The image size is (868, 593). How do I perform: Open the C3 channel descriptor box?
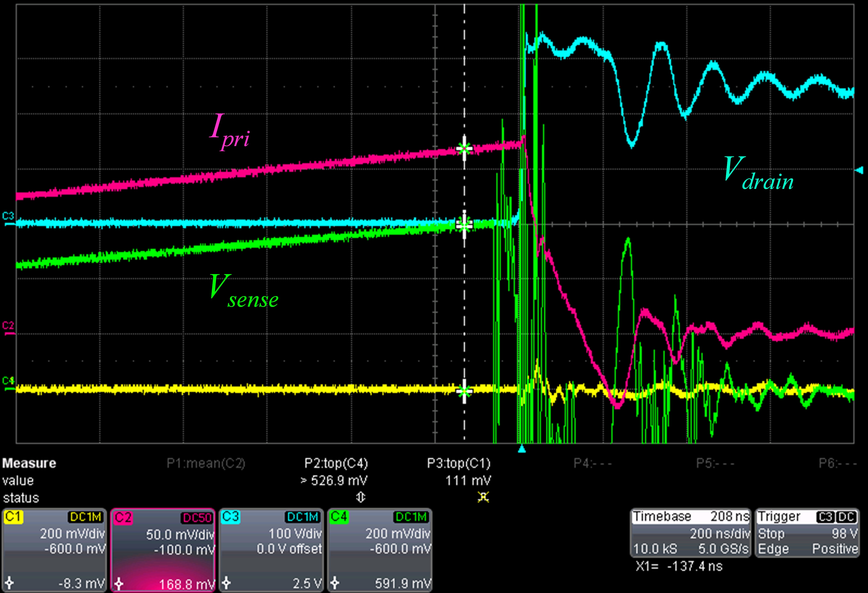[271, 549]
